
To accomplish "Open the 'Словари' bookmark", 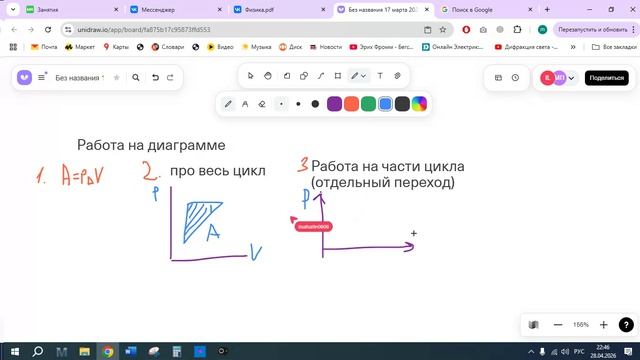I will (168, 47).
